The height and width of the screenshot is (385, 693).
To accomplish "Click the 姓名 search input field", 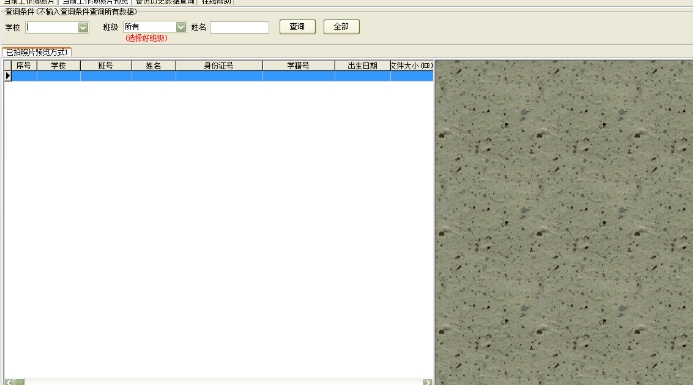I will (239, 27).
